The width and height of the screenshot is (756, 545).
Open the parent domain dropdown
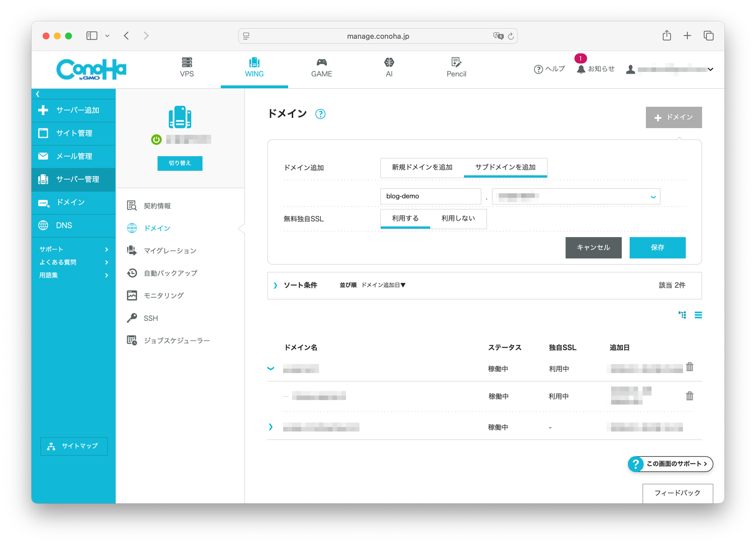(576, 197)
